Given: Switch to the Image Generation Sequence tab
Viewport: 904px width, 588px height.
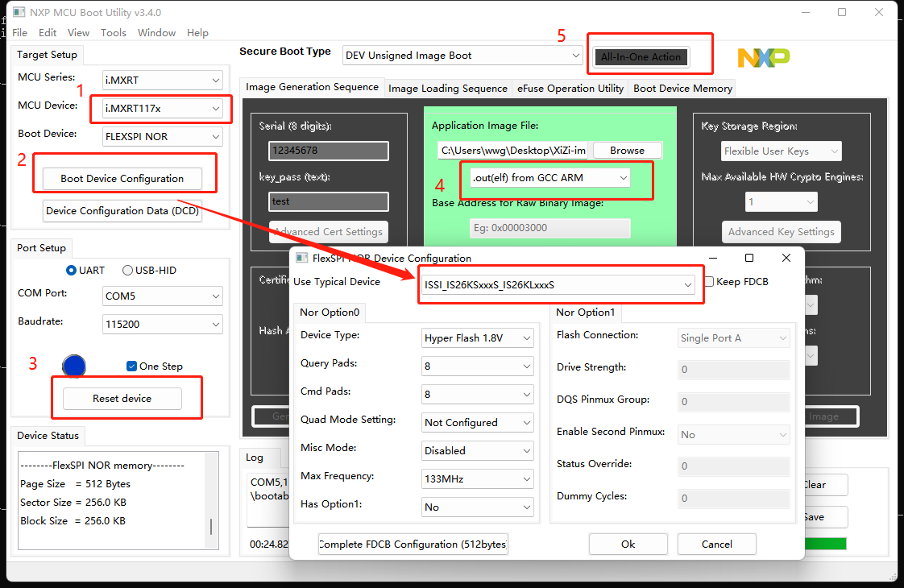Looking at the screenshot, I should 312,87.
